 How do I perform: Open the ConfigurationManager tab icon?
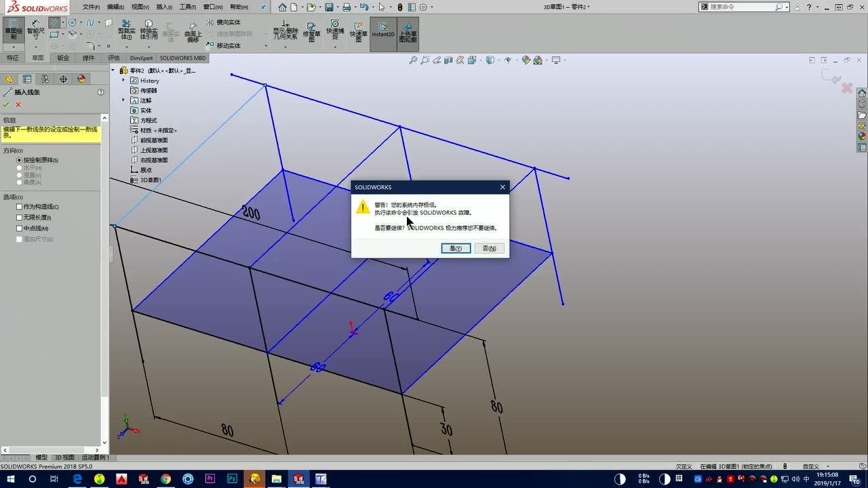click(x=45, y=79)
